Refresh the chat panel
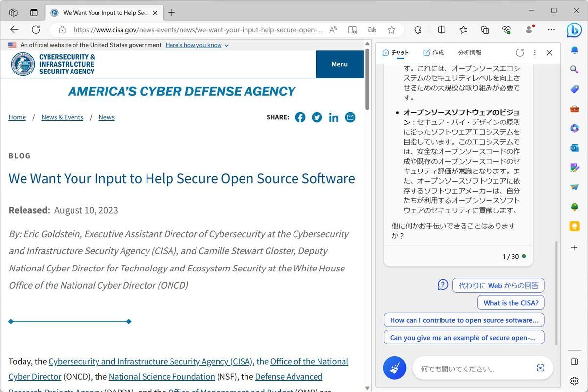Screen dimensions: 588x392 520,53
